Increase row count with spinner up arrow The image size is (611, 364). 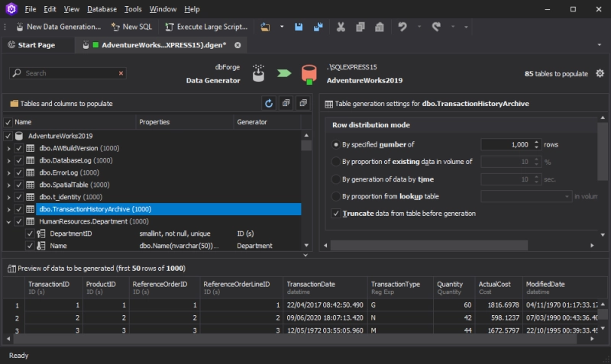[537, 142]
